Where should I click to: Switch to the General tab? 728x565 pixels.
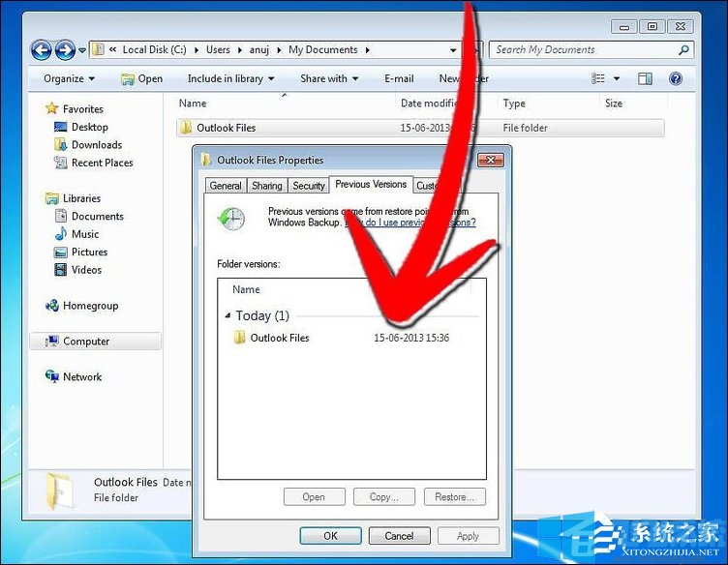point(226,186)
